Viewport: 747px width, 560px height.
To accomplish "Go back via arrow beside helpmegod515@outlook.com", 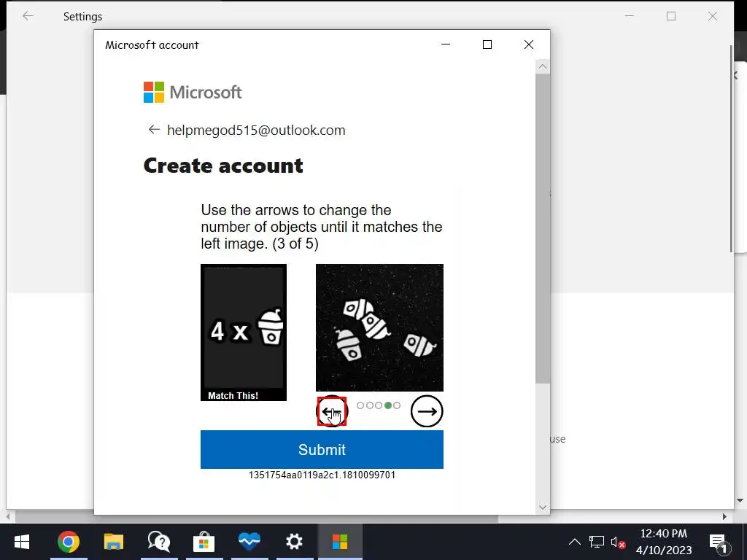I will click(154, 130).
